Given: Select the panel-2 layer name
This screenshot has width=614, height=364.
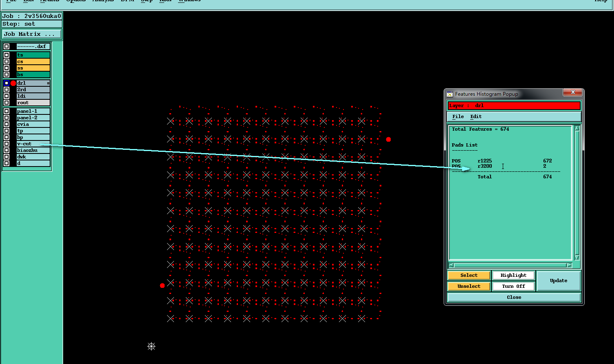Looking at the screenshot, I should [33, 118].
